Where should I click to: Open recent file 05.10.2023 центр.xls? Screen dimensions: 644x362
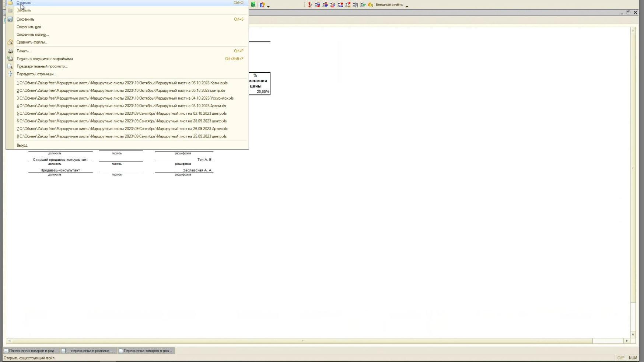pos(127,91)
